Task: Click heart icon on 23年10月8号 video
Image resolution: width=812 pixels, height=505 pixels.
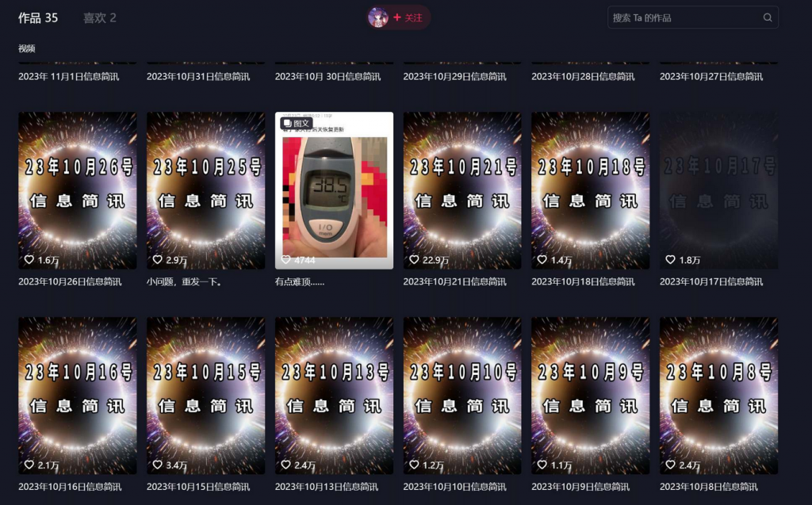Action: point(670,465)
